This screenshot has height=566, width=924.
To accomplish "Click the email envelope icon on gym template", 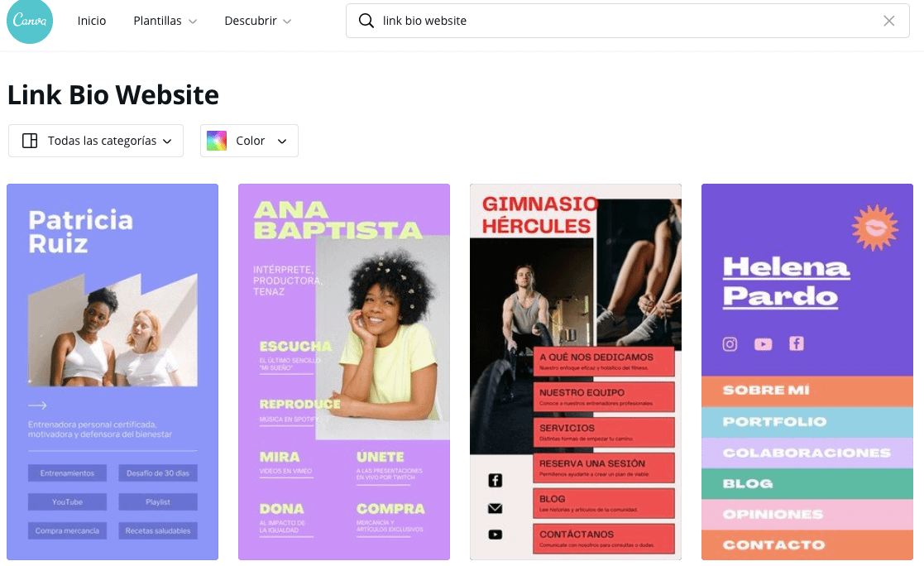I will coord(495,507).
